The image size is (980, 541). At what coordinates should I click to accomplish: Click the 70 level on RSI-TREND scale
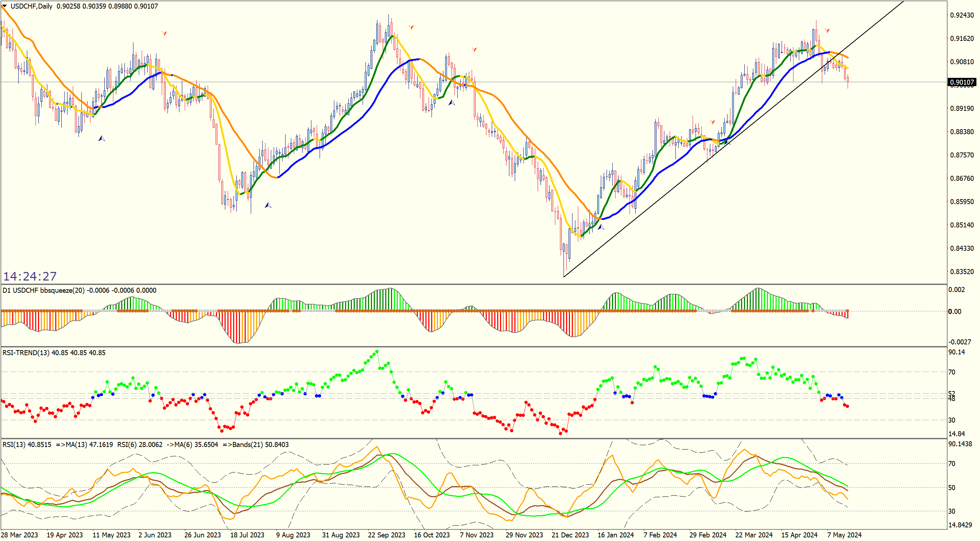tap(951, 372)
